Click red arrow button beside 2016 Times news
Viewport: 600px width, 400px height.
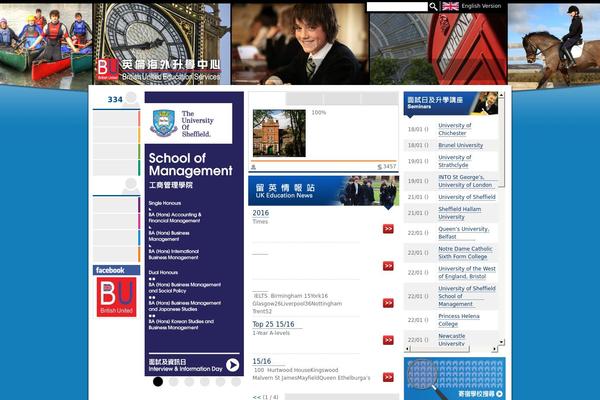point(388,229)
